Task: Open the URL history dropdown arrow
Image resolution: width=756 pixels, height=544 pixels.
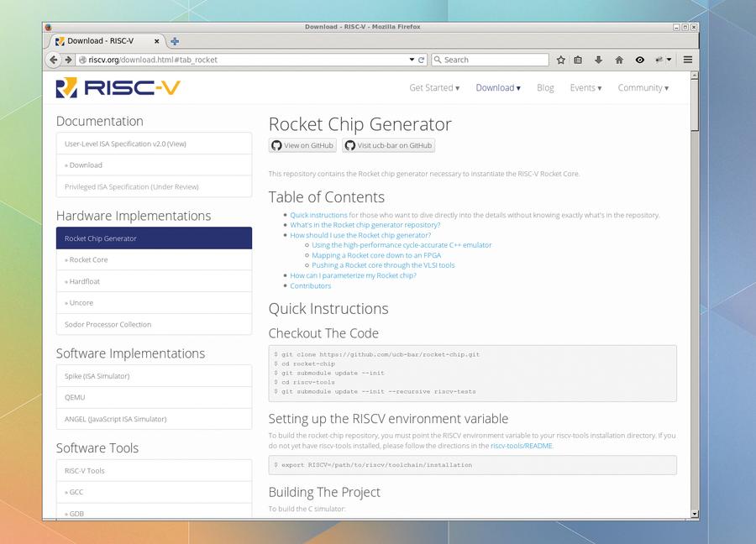Action: pos(412,60)
